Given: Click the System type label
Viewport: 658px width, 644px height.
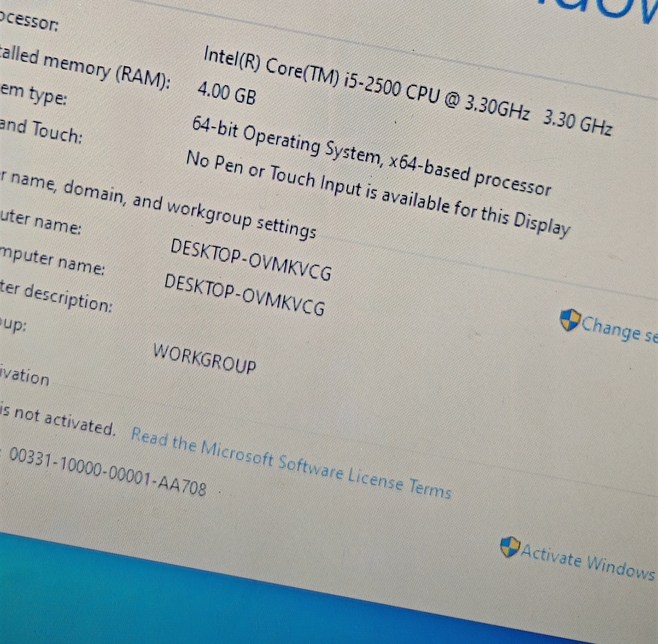Looking at the screenshot, I should [33, 94].
